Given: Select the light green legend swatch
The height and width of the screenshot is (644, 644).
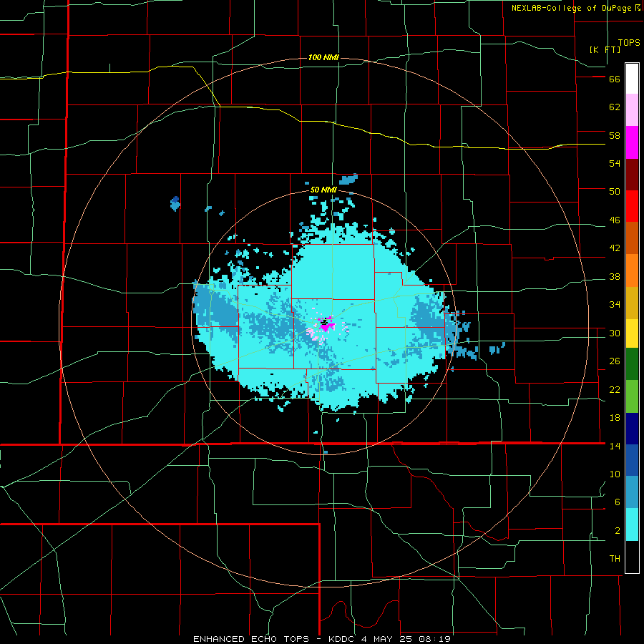Looking at the screenshot, I should [x=632, y=396].
